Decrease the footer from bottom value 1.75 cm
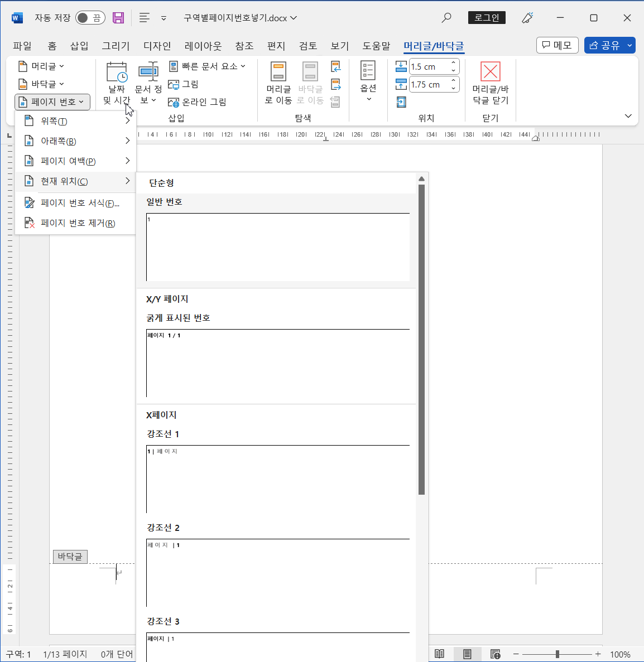The image size is (644, 662). tap(453, 88)
